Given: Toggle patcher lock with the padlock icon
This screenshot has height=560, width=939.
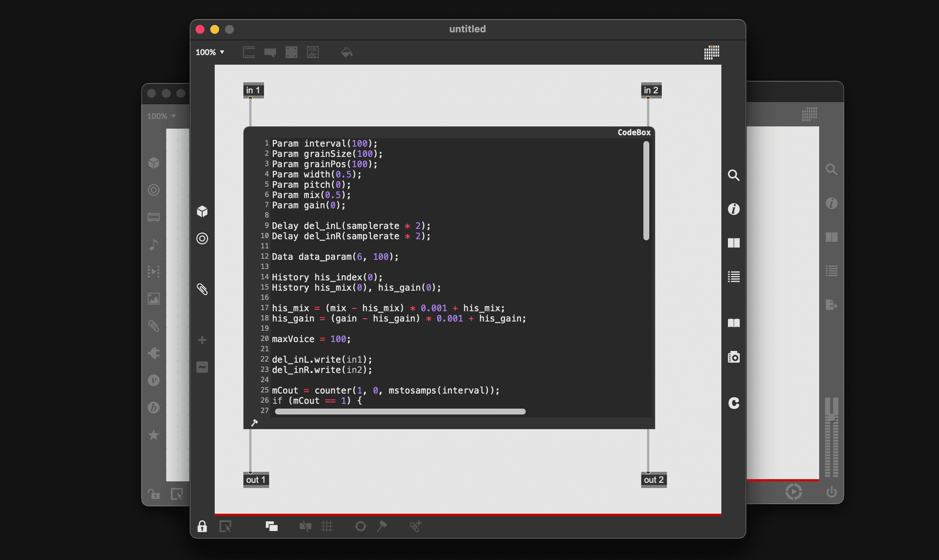Looking at the screenshot, I should [202, 526].
